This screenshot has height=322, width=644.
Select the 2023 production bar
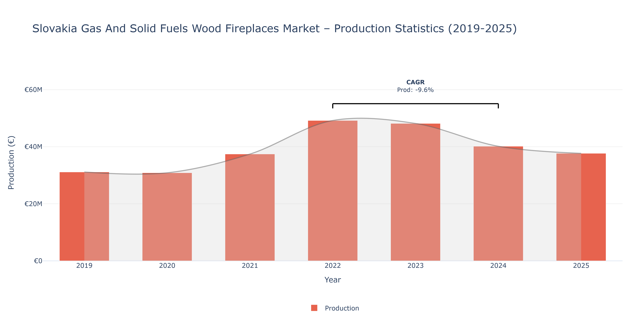415,192
